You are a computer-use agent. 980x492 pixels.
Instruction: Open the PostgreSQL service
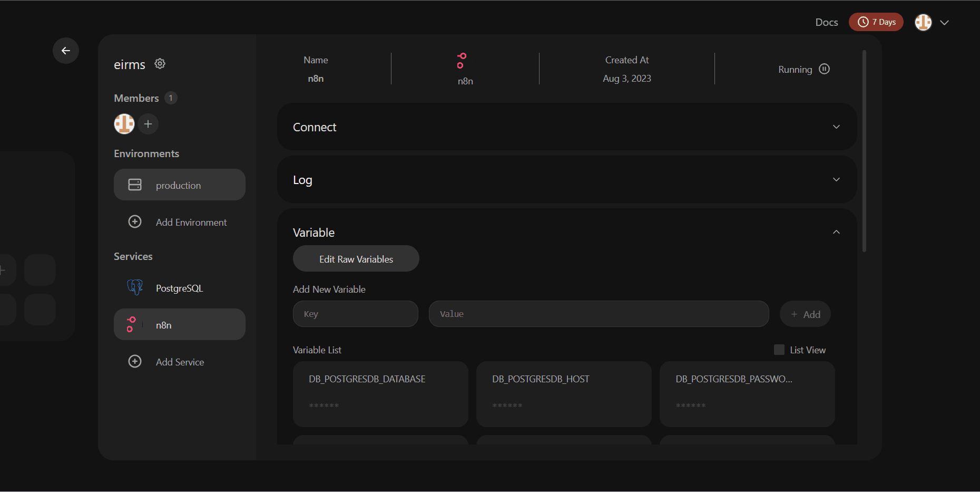180,288
